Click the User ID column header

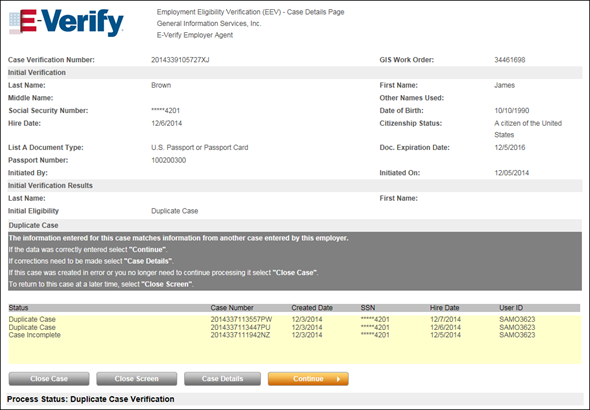[x=511, y=308]
